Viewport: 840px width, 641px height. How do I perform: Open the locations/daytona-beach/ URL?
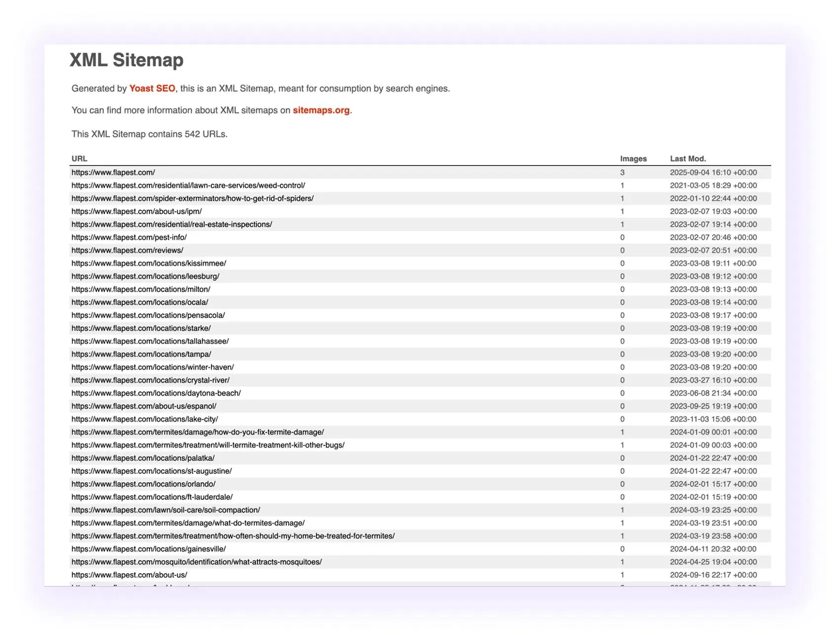[x=156, y=393]
